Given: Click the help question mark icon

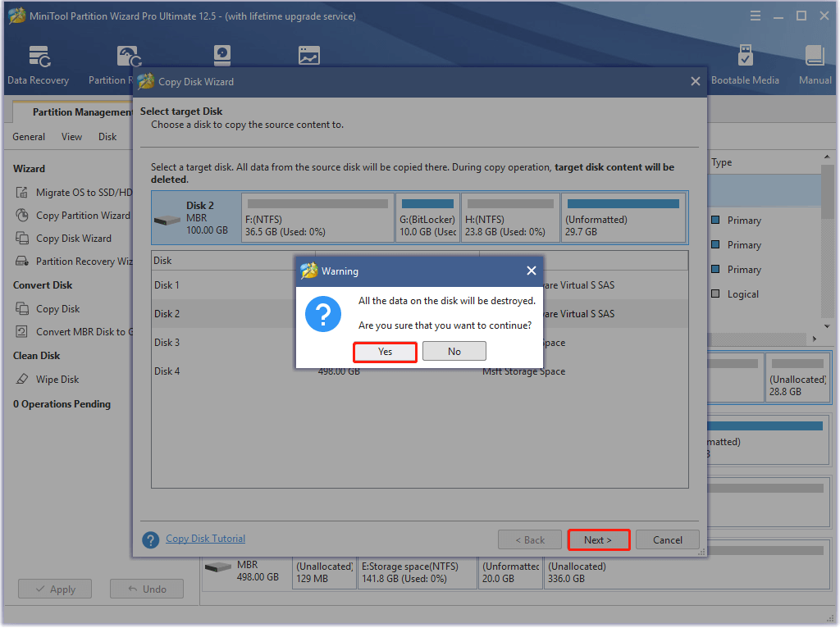Looking at the screenshot, I should [151, 539].
